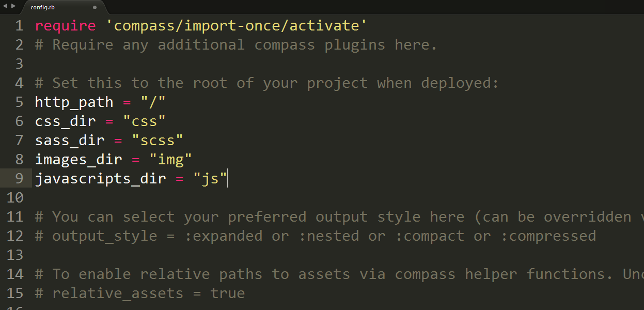644x310 pixels.
Task: Click line number 15 in the gutter
Action: [14, 293]
